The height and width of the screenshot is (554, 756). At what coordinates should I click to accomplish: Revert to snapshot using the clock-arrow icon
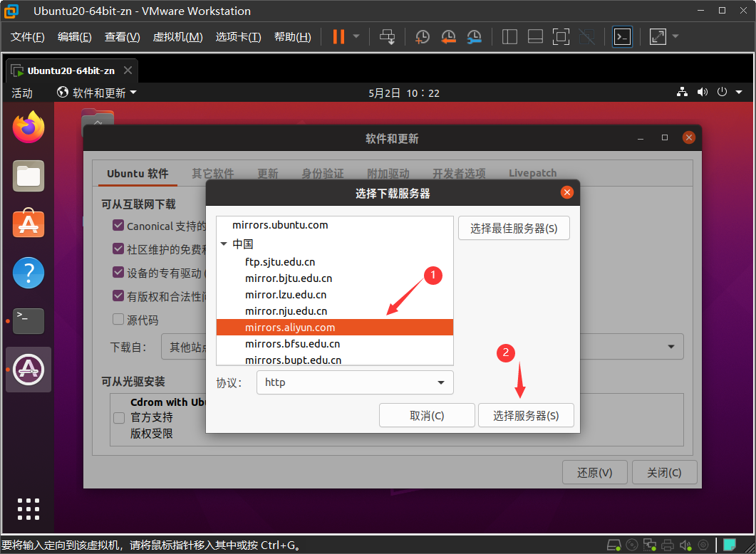pos(448,36)
